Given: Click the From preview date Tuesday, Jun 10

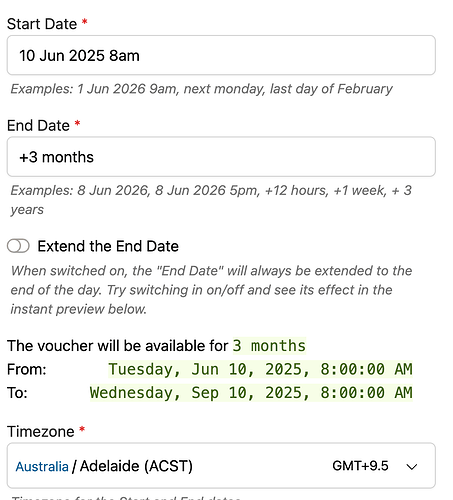Looking at the screenshot, I should (260, 369).
